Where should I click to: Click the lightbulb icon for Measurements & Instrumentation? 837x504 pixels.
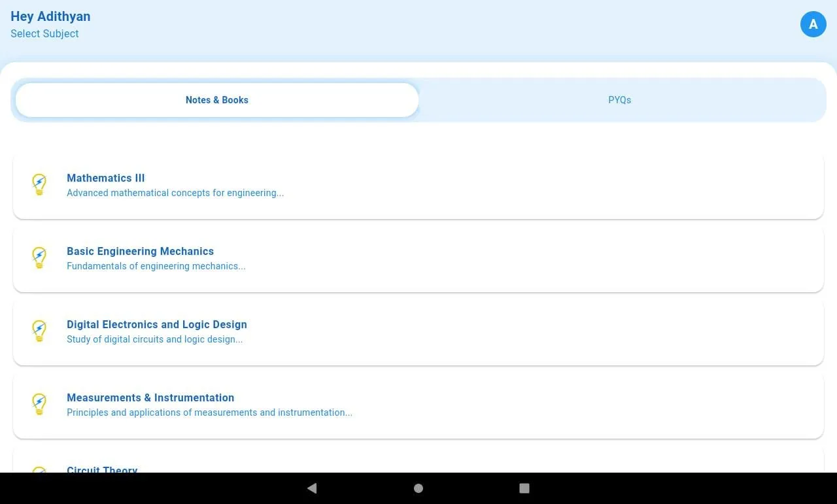pyautogui.click(x=39, y=405)
